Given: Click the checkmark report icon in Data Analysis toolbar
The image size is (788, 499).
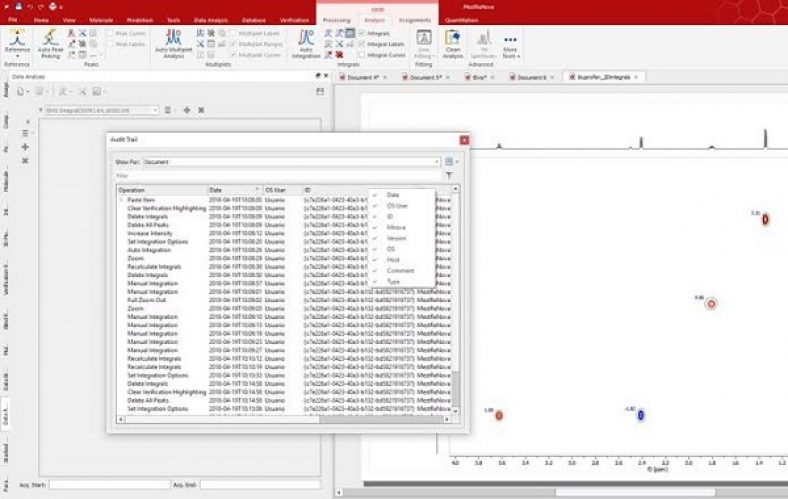Looking at the screenshot, I should pos(97,91).
